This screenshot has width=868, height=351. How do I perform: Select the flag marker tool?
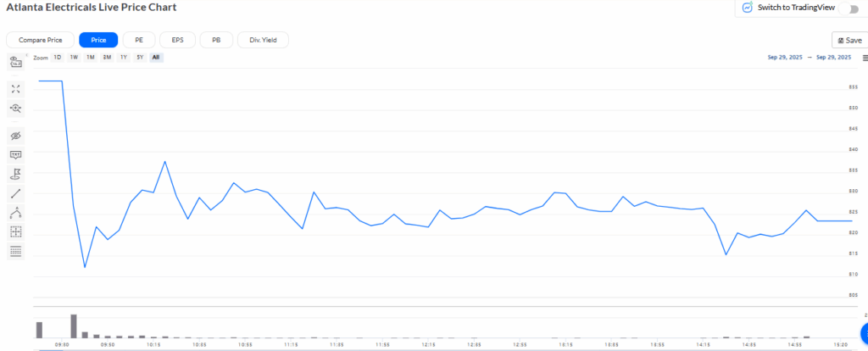pyautogui.click(x=15, y=175)
